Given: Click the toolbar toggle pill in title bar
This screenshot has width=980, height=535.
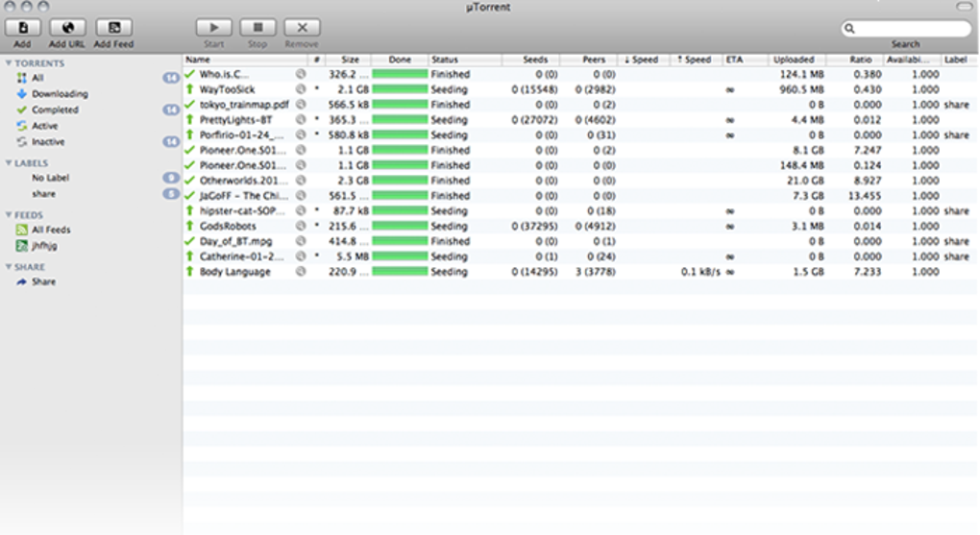Looking at the screenshot, I should 965,7.
